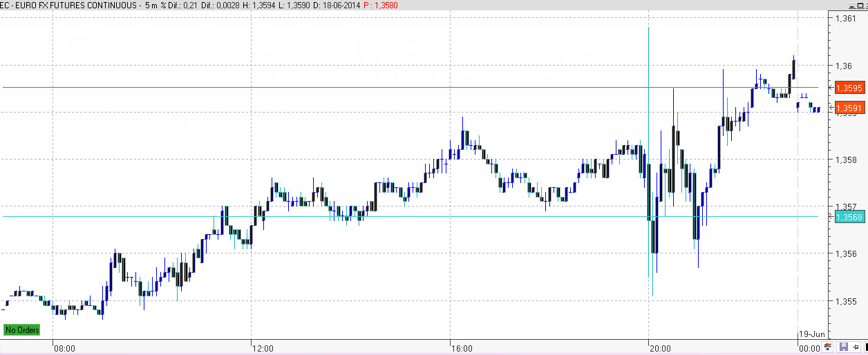The height and width of the screenshot is (355, 868).
Task: Click the indicators icon with wavy lines
Action: point(828,347)
